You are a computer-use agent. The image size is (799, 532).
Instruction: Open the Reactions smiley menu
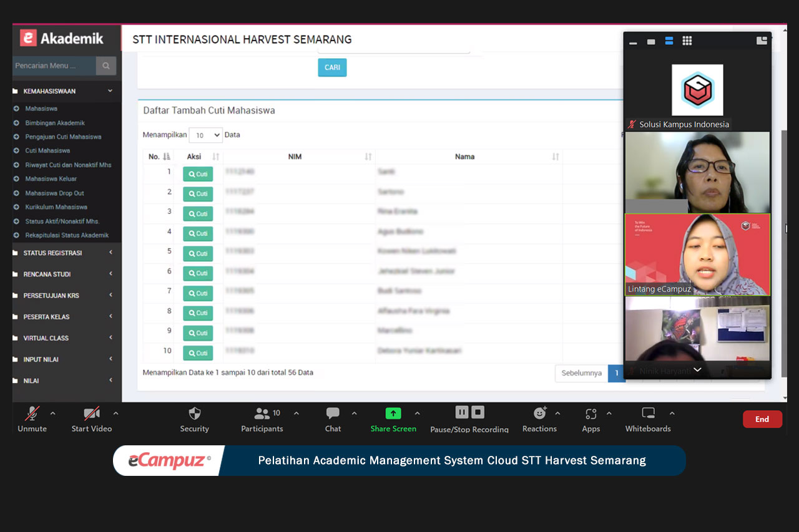(540, 413)
